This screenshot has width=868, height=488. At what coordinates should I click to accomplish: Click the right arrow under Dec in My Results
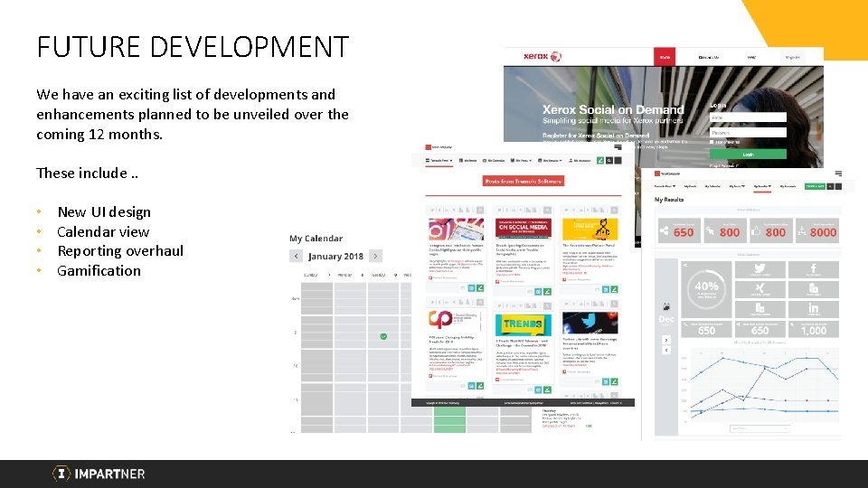coord(666,340)
